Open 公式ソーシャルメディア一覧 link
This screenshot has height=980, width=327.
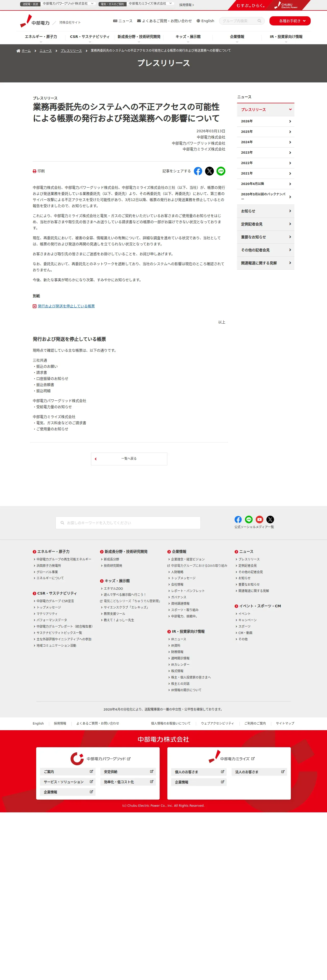254,527
